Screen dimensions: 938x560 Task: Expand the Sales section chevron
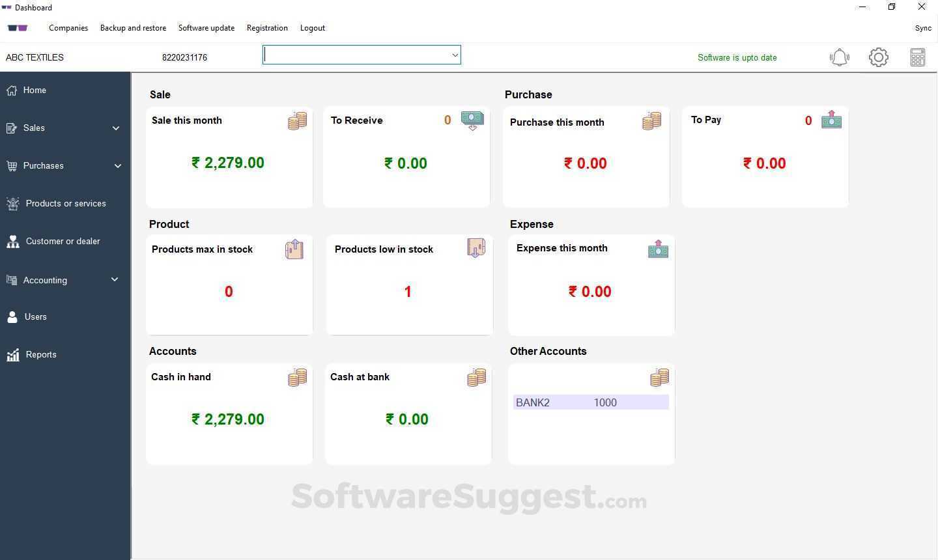tap(116, 128)
